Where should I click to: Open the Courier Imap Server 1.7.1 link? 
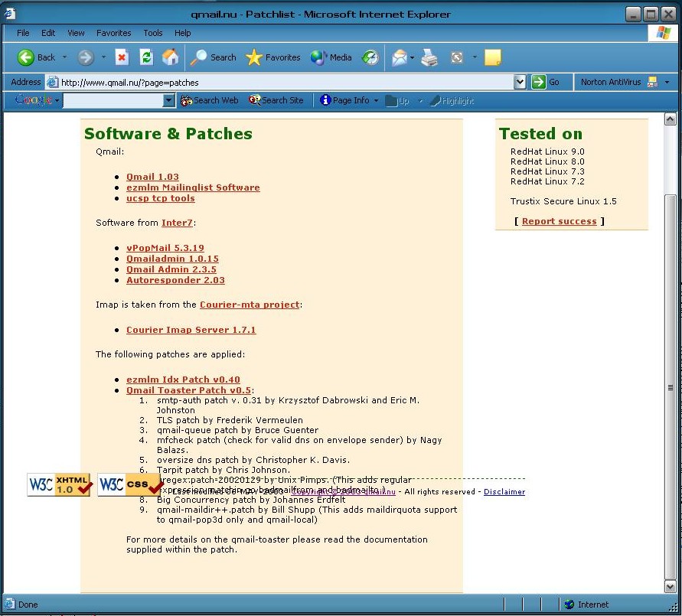[191, 330]
